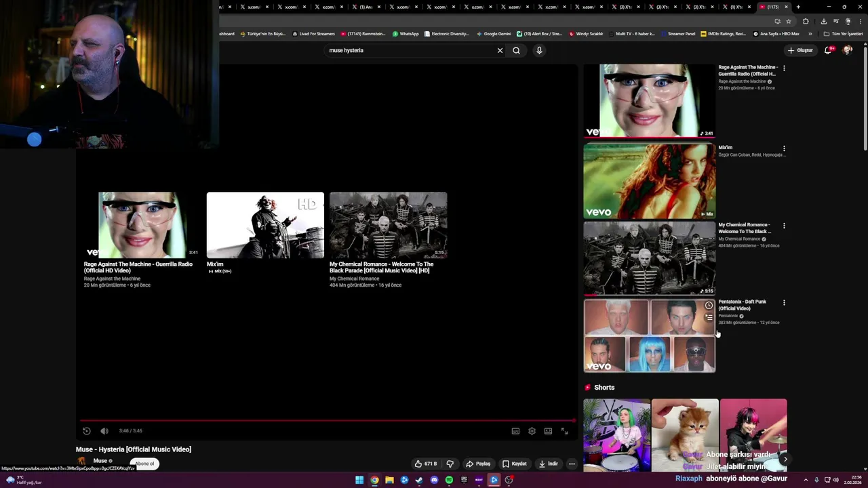Open options menu for sidebar Guerrilla Radio

[x=784, y=68]
